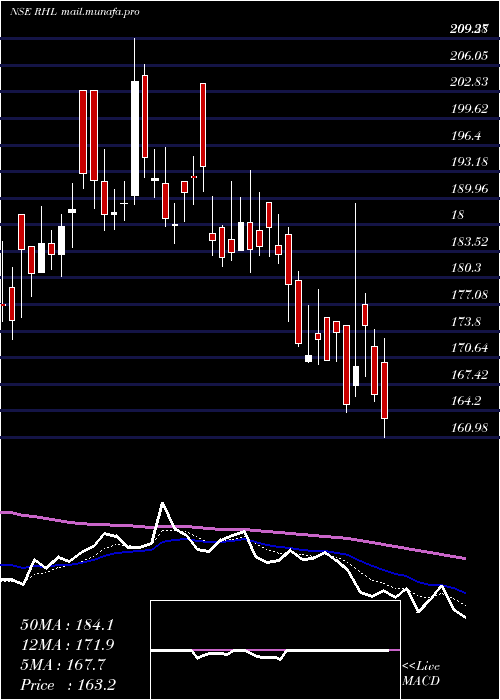Select the 170.64 price axis label
The height and width of the screenshot is (700, 500).
click(469, 347)
